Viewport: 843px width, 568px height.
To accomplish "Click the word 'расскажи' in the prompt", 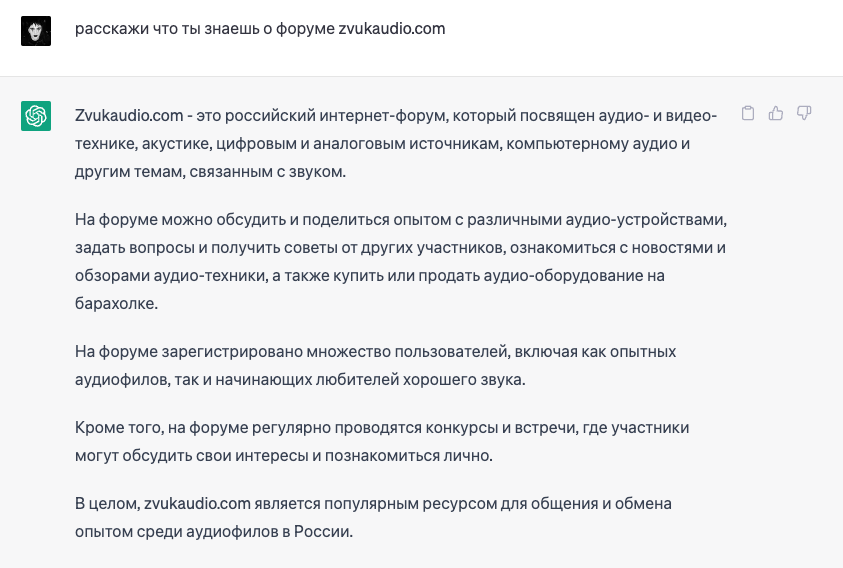I will point(104,29).
